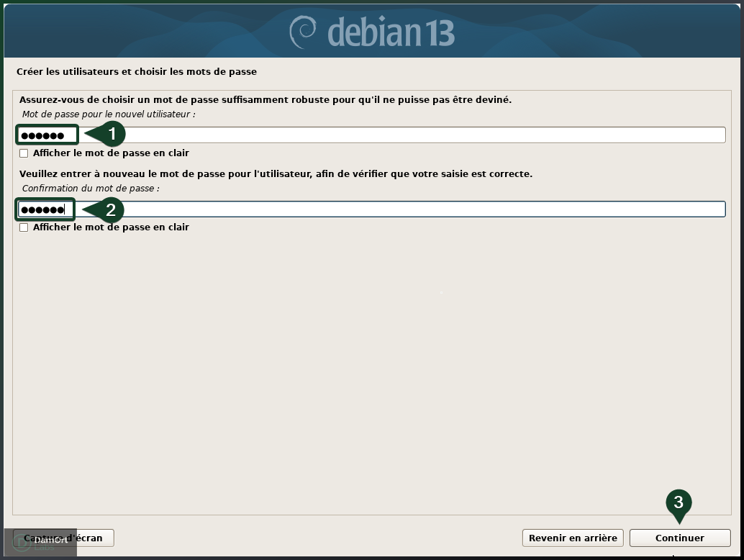Enable 'Afficher le mot de passe en clair' for the new password

point(23,153)
